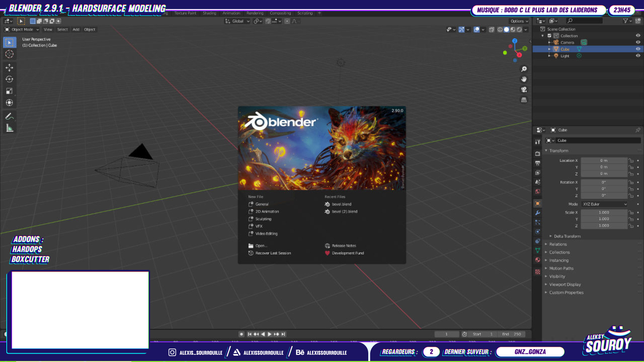
Task: Expand the Delta Transform panel
Action: pyautogui.click(x=567, y=236)
